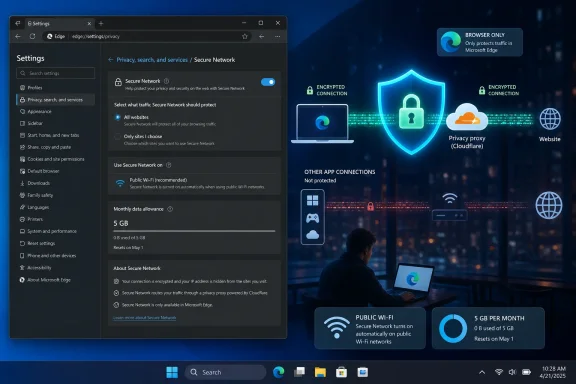Select the Settings browser tab
576x384 pixels.
point(59,24)
